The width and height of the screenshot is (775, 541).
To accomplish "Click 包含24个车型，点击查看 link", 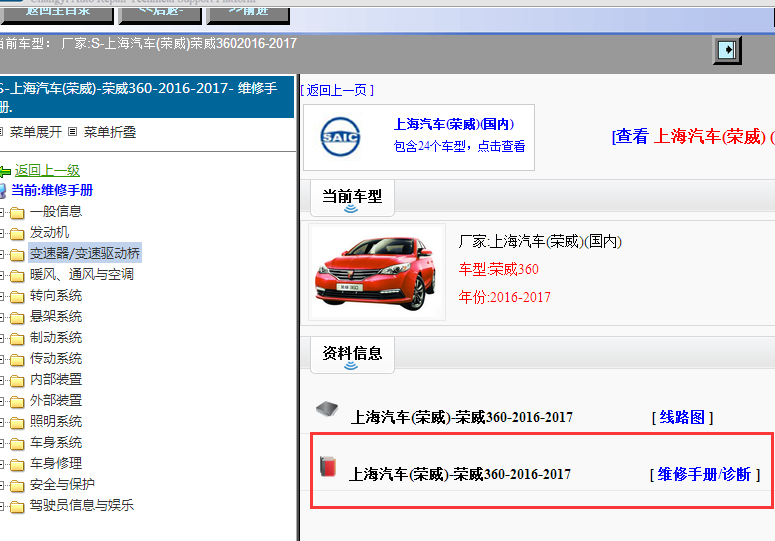I will (459, 146).
